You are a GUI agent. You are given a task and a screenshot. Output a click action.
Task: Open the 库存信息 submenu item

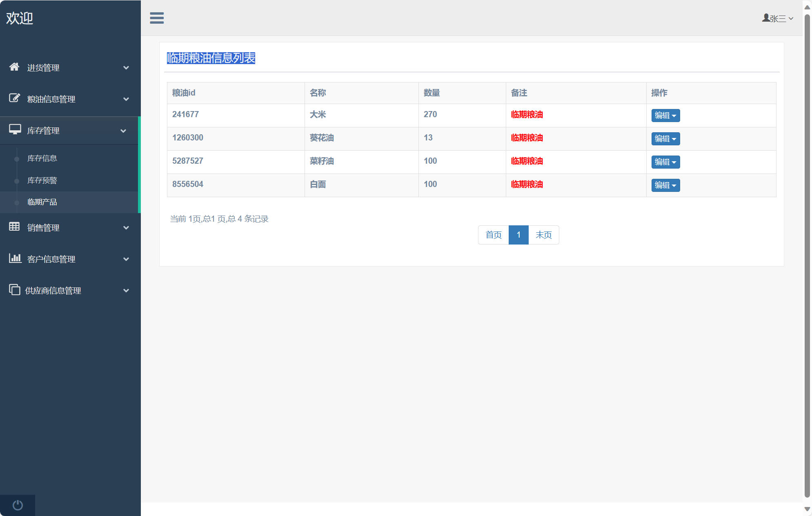(x=42, y=158)
